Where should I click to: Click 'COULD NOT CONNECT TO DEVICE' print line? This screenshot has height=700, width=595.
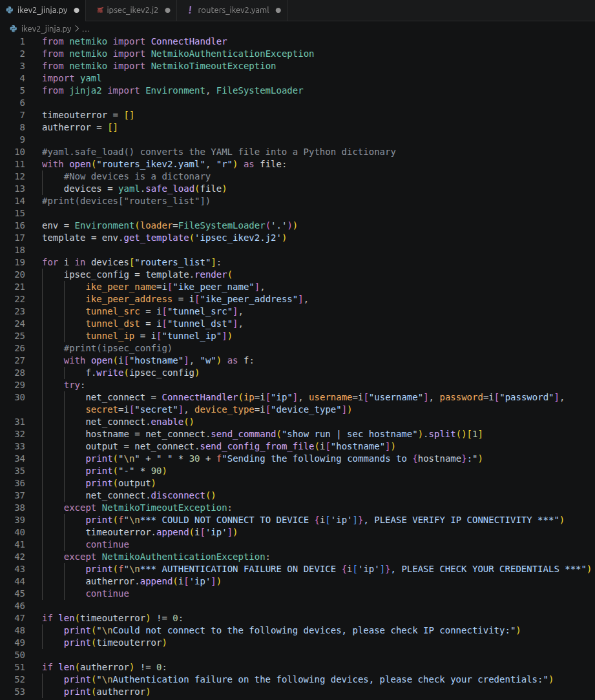(x=325, y=520)
